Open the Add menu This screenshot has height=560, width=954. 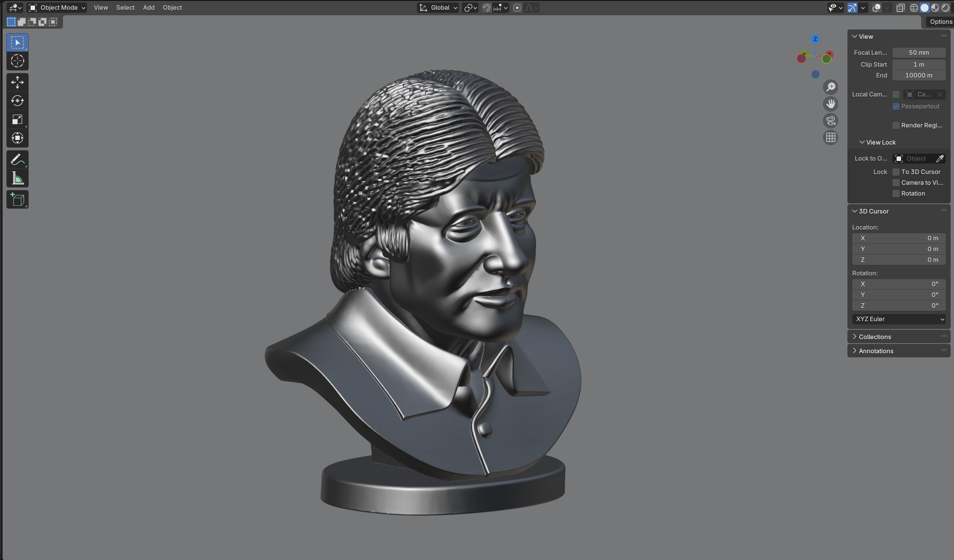[x=148, y=7]
